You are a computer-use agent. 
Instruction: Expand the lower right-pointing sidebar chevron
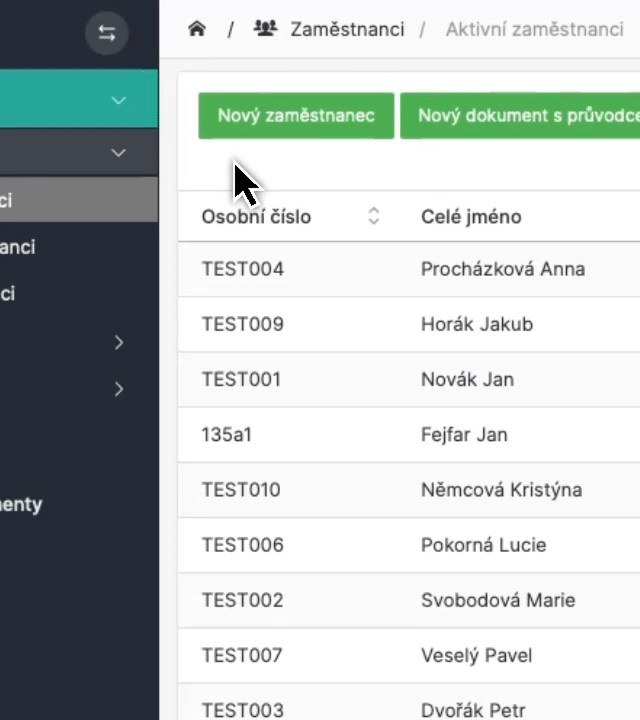[118, 389]
